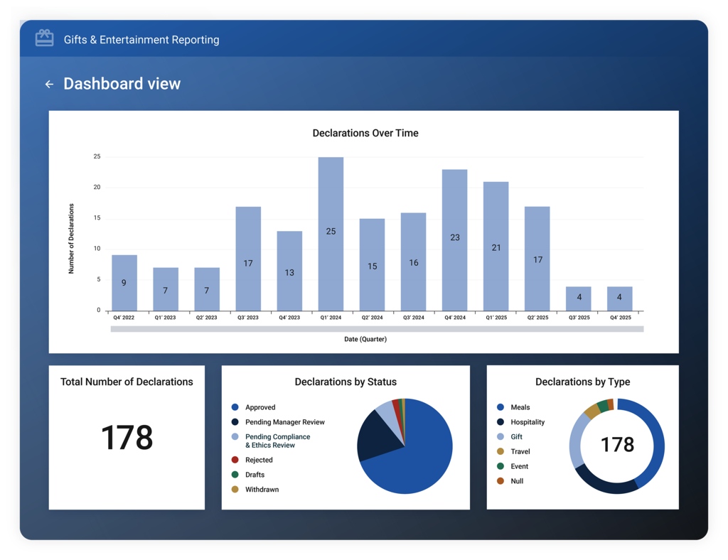This screenshot has height=560, width=728.
Task: Select the Q3' 2025 bar showing 4
Action: pos(579,298)
